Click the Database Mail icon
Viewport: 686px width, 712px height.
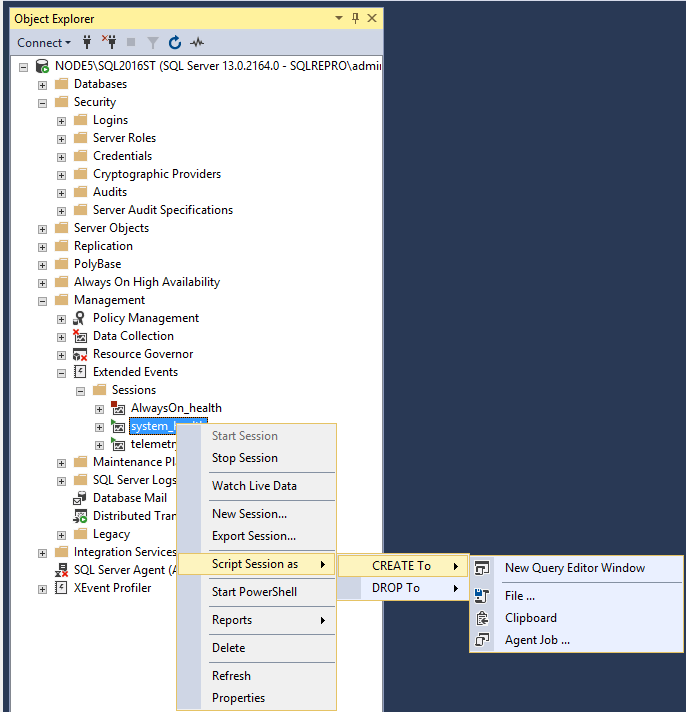(x=81, y=498)
